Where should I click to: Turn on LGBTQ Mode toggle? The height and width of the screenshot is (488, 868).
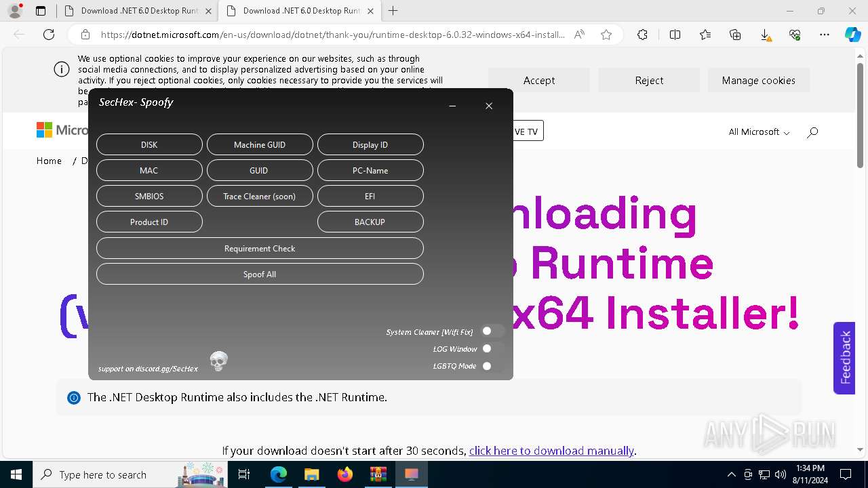pos(493,366)
